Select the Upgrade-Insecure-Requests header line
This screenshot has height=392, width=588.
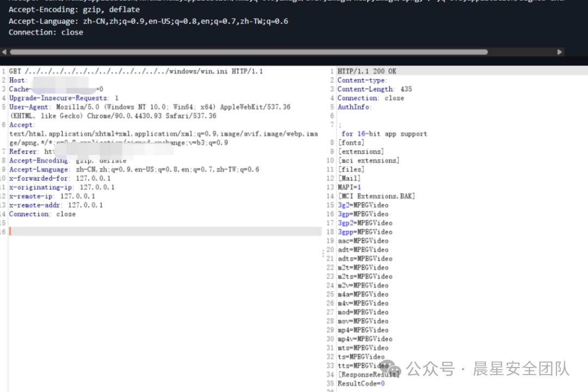[64, 98]
